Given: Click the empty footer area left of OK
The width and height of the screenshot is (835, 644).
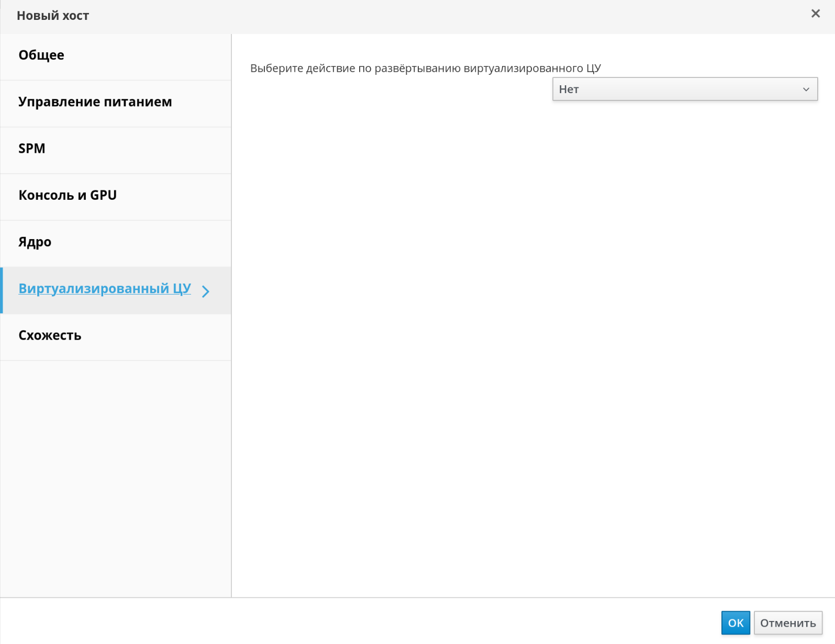Looking at the screenshot, I should 366,622.
